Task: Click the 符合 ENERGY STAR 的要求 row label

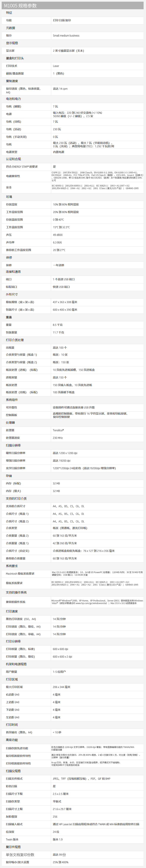Action: click(22, 167)
